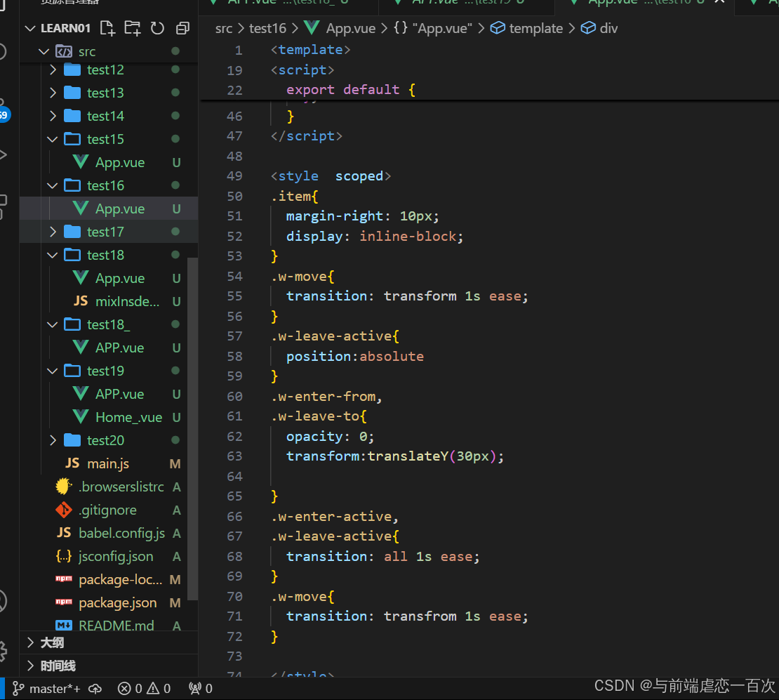Click the master git branch in status bar
779x700 pixels.
click(x=46, y=689)
